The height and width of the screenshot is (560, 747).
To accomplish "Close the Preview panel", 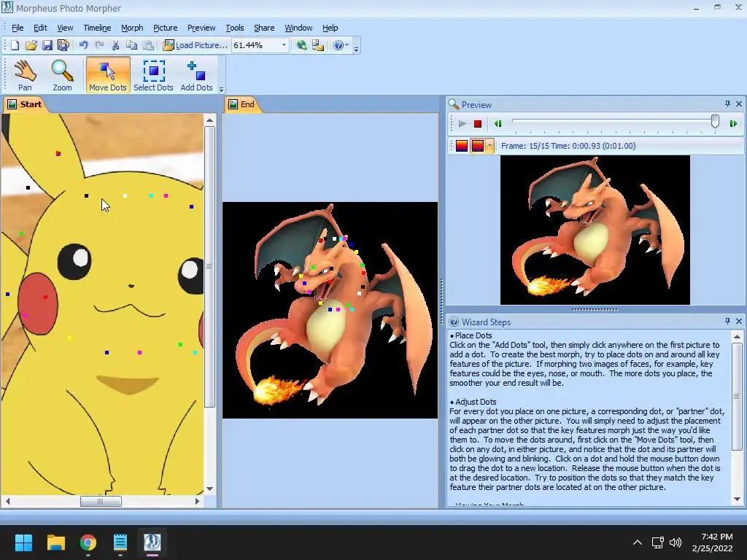I will pyautogui.click(x=739, y=104).
